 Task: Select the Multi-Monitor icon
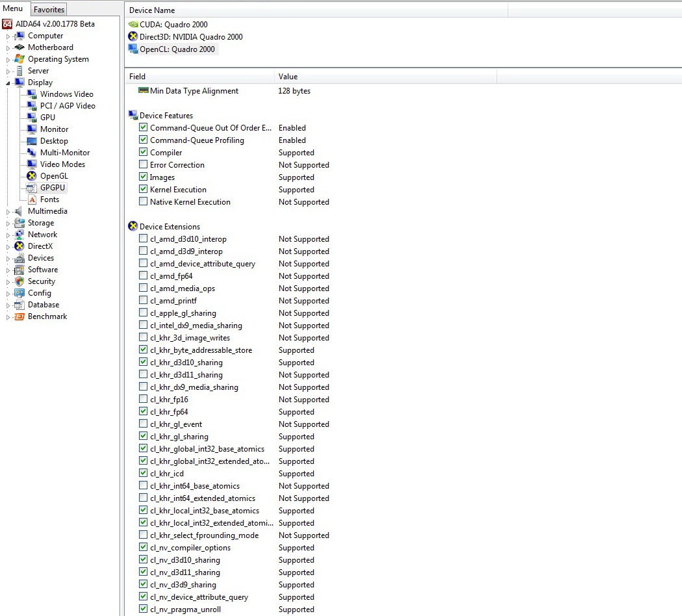click(32, 153)
